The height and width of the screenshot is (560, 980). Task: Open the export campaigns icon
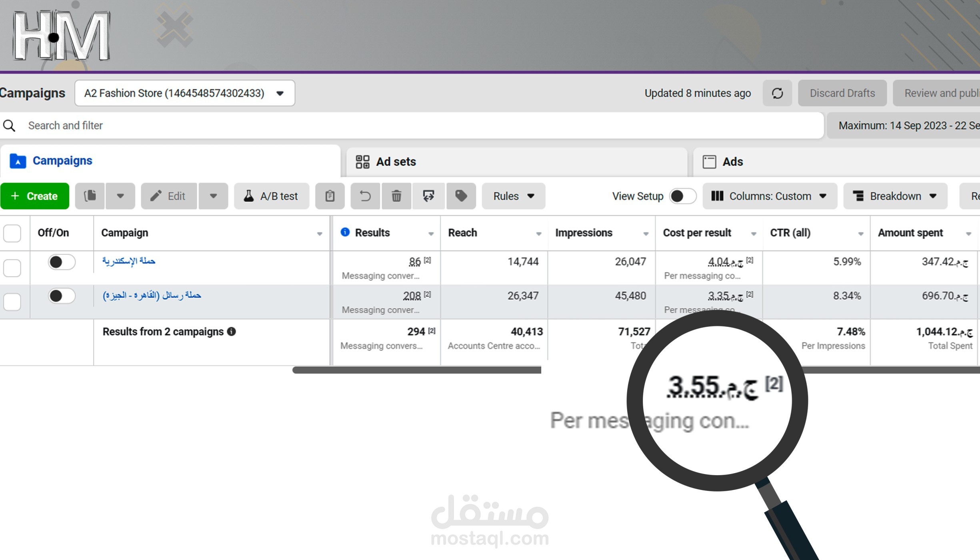pyautogui.click(x=428, y=196)
